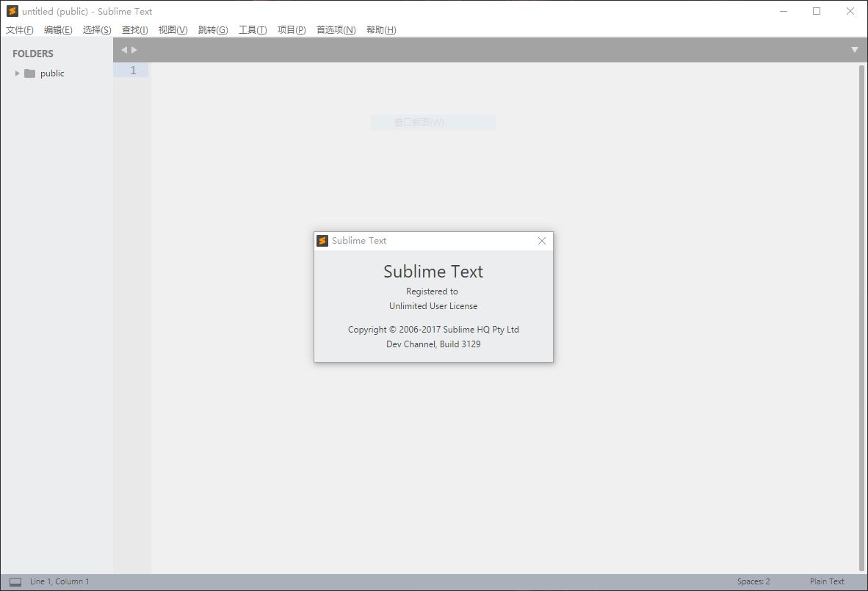
Task: Click the next tab right arrow
Action: click(x=134, y=50)
